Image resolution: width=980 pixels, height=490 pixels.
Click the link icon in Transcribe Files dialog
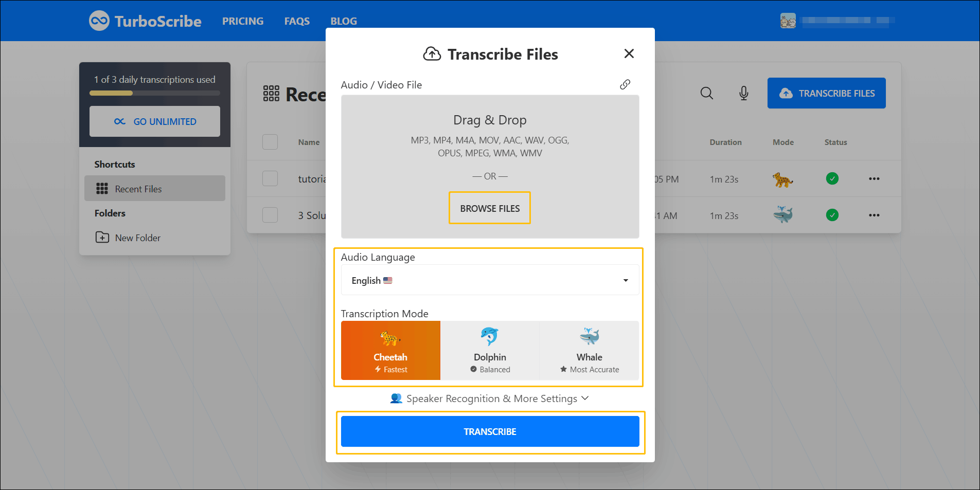click(x=625, y=84)
